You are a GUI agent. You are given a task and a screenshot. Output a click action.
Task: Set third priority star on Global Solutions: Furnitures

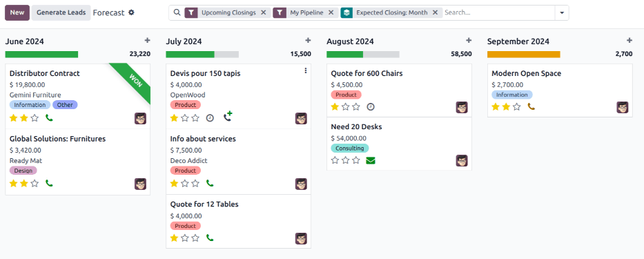35,183
